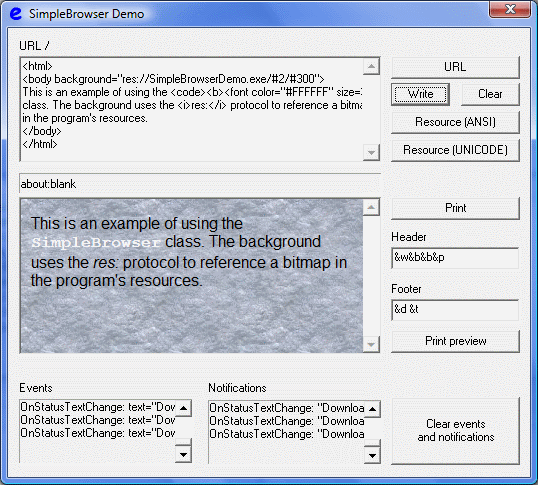Viewport: 538px width, 485px height.
Task: Click the Write button
Action: (x=420, y=94)
